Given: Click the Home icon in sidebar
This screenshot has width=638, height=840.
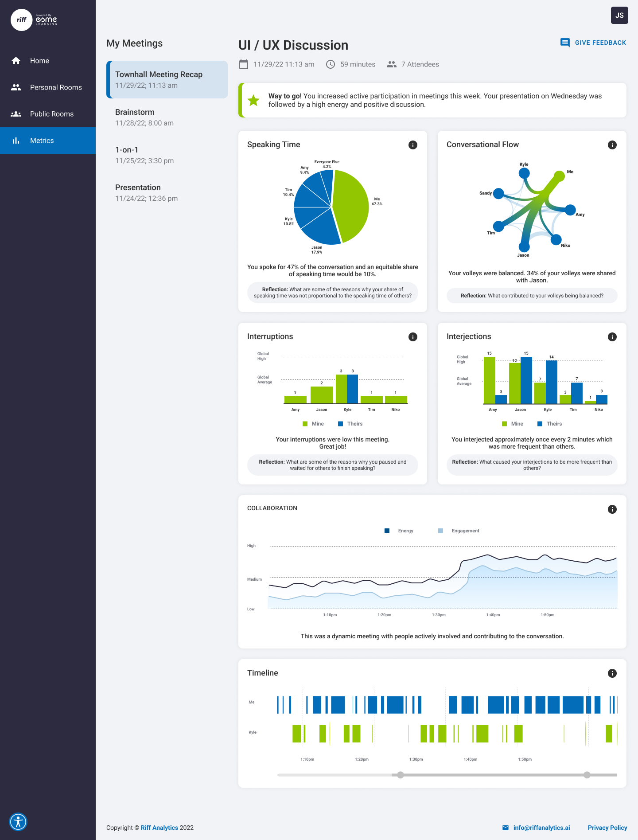Looking at the screenshot, I should 16,61.
